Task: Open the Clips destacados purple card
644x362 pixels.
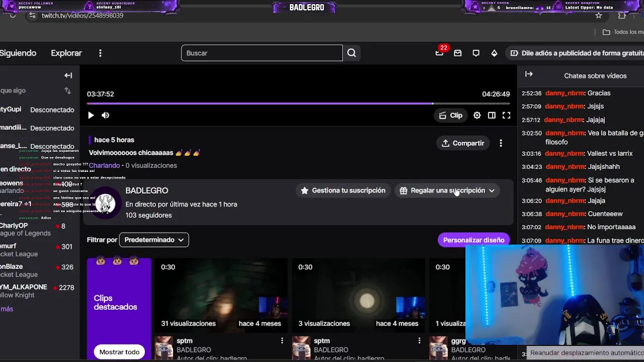Action: point(119,309)
